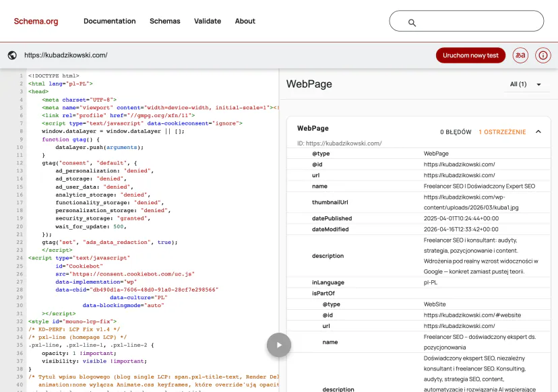Click the style id="mouno-lcp-fix" line
This screenshot has height=392, width=558.
pyautogui.click(x=72, y=321)
